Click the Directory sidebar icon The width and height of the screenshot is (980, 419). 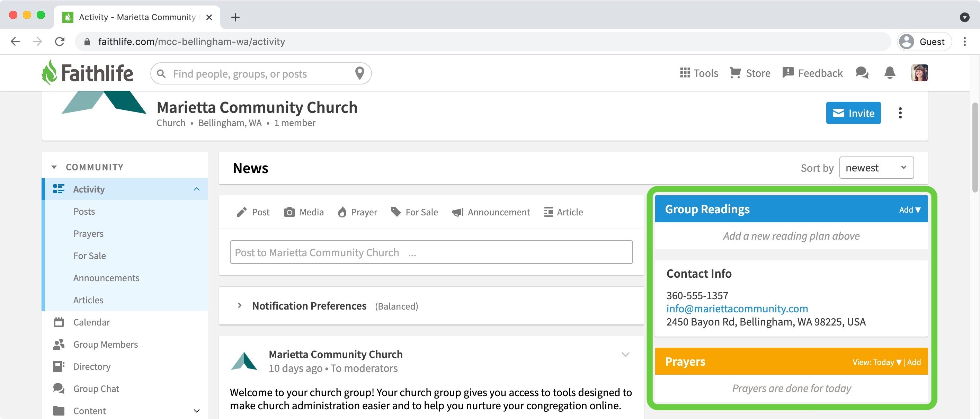click(58, 366)
